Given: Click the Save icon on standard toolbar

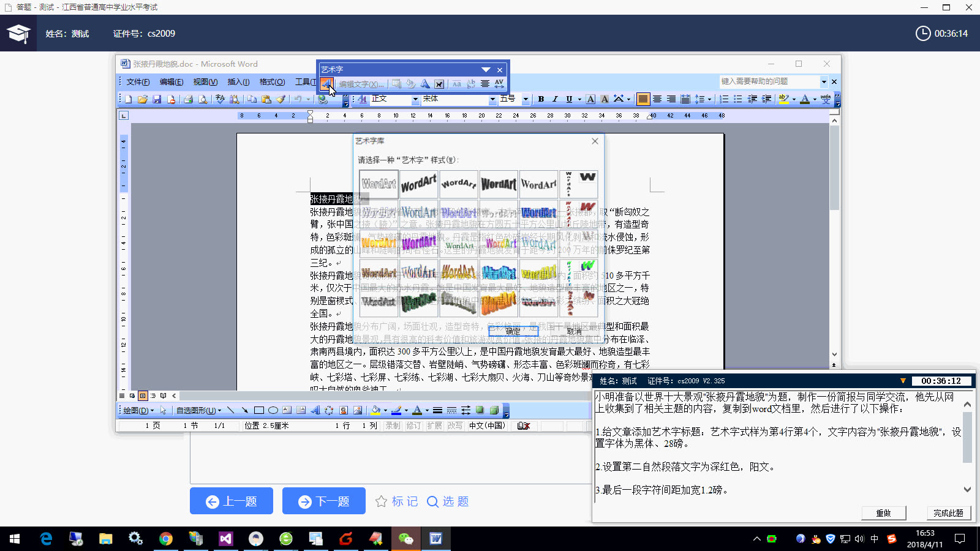Looking at the screenshot, I should (157, 99).
